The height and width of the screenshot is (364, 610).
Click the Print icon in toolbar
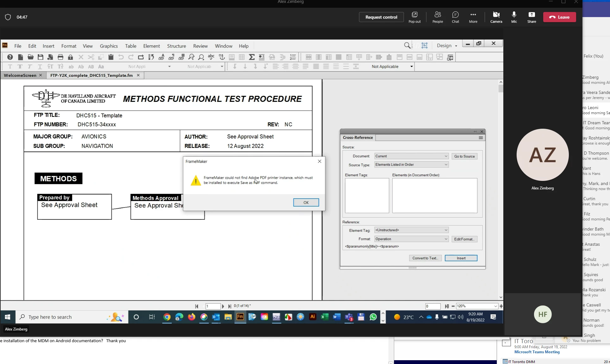(x=60, y=57)
